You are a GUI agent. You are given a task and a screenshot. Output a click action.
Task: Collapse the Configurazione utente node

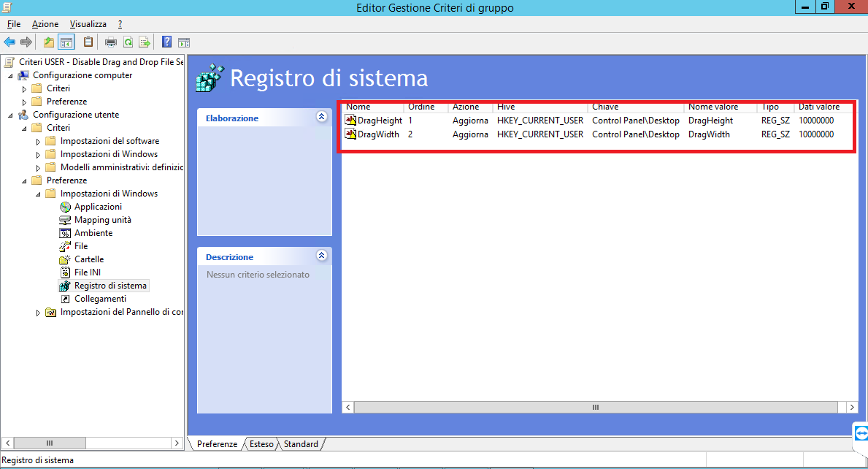[x=10, y=115]
